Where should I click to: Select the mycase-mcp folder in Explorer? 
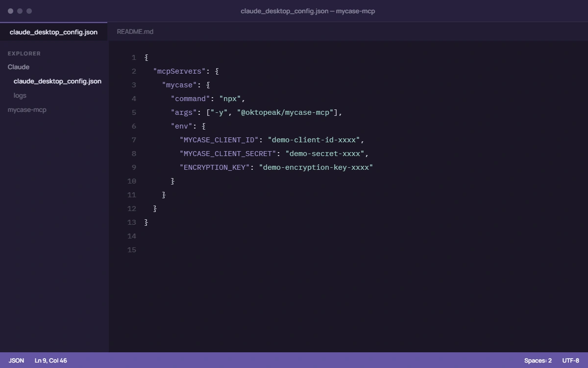pos(27,109)
